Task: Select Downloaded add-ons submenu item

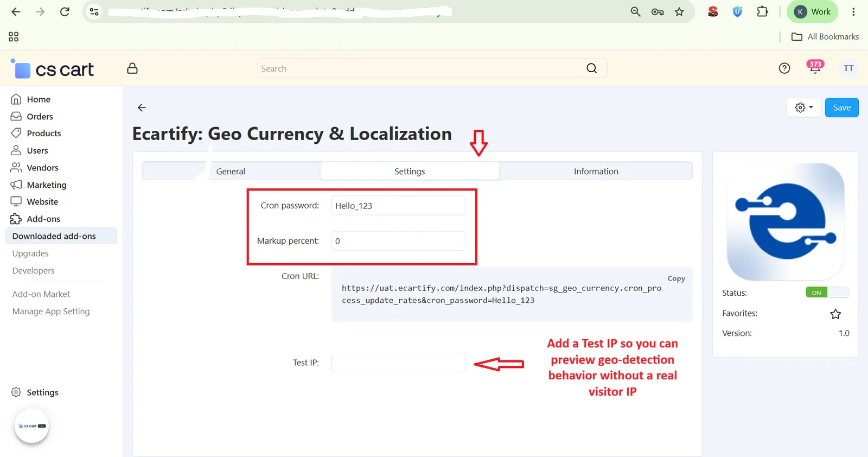Action: 61,236
